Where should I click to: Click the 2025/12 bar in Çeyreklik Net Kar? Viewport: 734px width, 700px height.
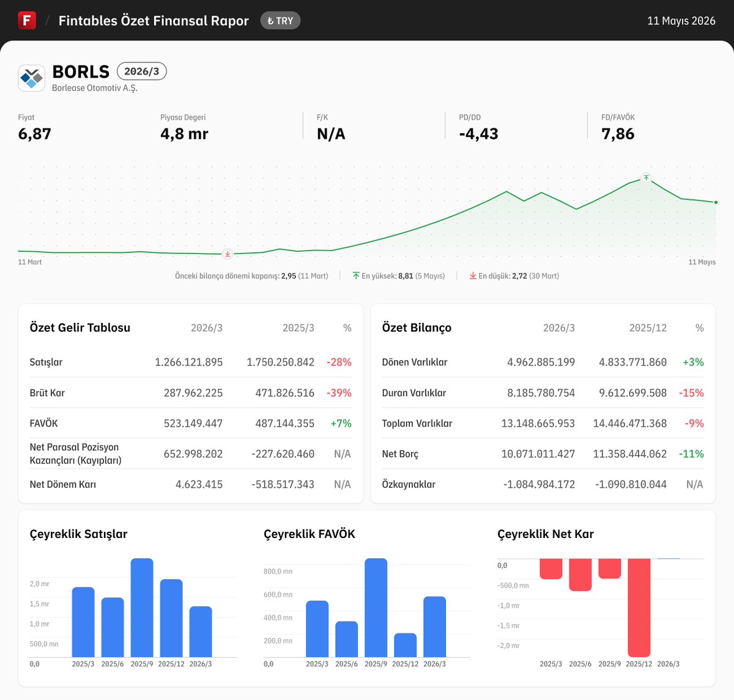[x=639, y=608]
